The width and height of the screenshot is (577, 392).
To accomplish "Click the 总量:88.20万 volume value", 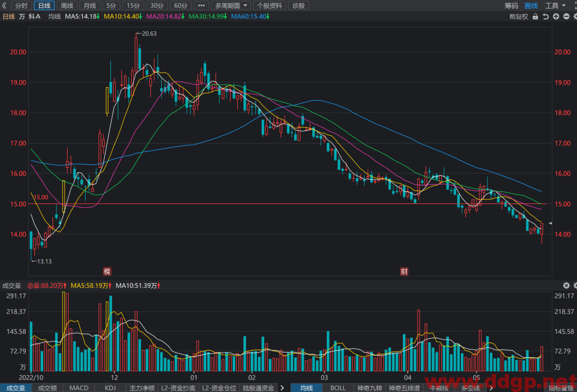I will point(47,286).
